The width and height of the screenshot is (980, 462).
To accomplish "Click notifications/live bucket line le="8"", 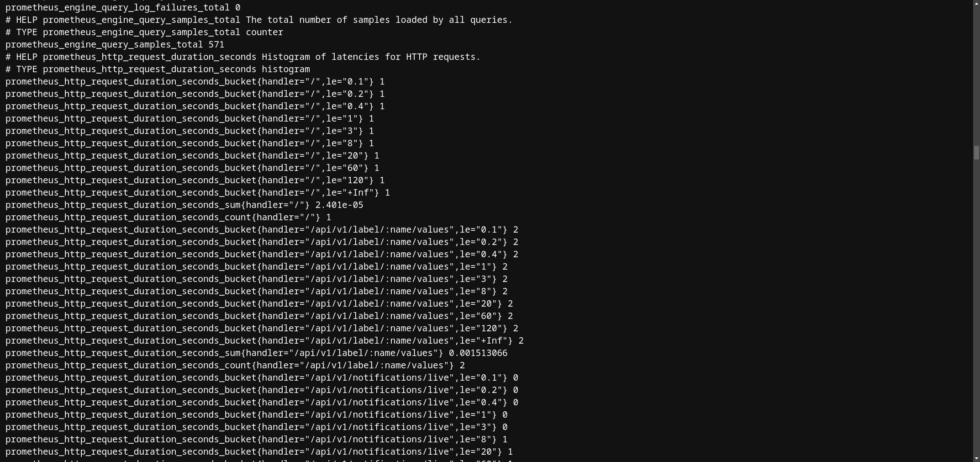I will tap(256, 440).
